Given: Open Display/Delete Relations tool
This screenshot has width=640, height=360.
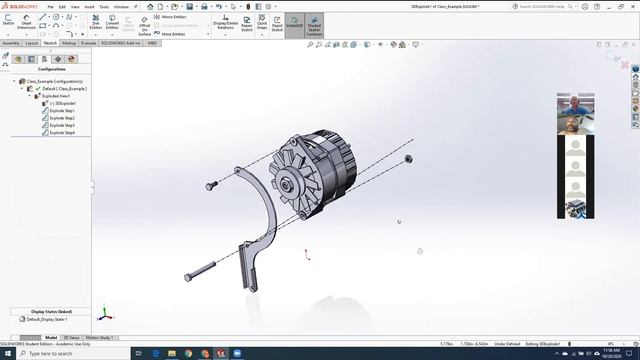Looking at the screenshot, I should pos(225,22).
